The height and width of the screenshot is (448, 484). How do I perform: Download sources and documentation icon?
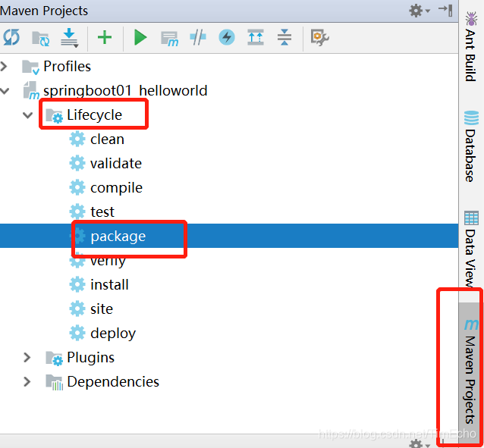pyautogui.click(x=69, y=38)
